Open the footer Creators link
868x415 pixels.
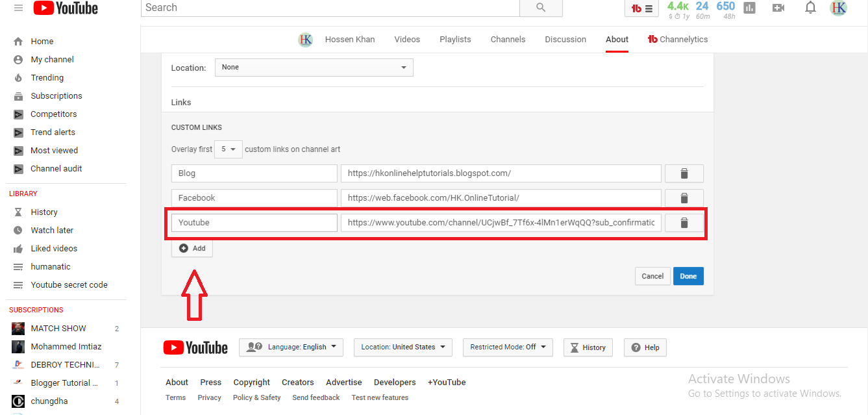(x=298, y=382)
